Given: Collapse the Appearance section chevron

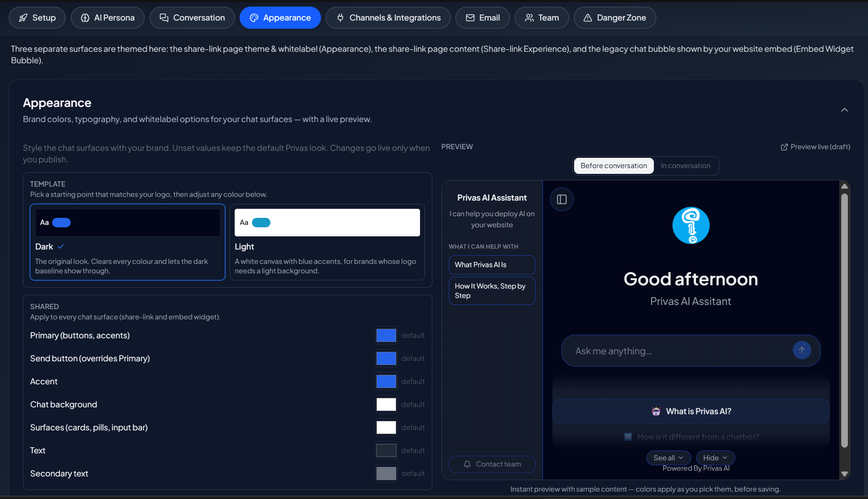Looking at the screenshot, I should [x=845, y=110].
